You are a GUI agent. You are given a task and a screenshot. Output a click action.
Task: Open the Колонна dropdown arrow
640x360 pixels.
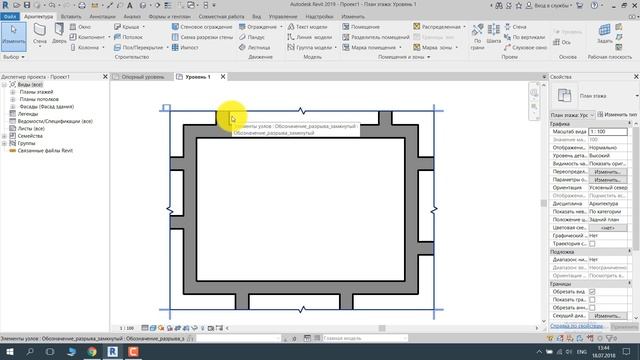(x=103, y=47)
